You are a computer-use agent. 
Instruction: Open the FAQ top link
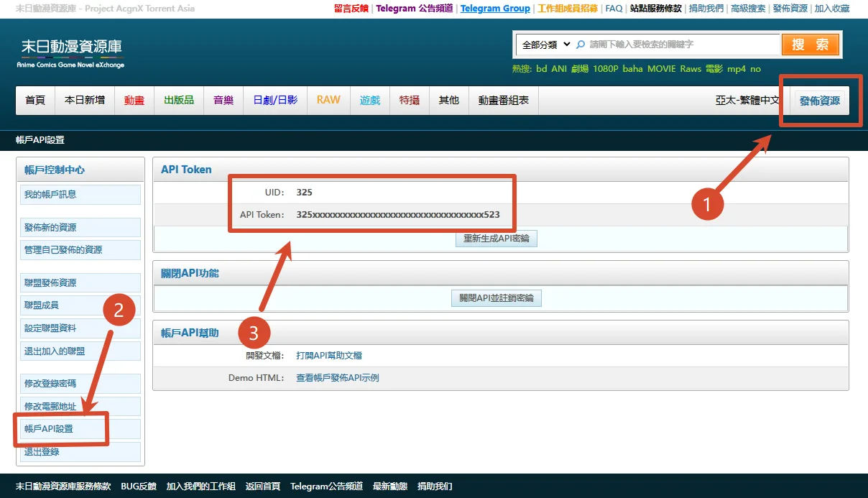pyautogui.click(x=614, y=9)
